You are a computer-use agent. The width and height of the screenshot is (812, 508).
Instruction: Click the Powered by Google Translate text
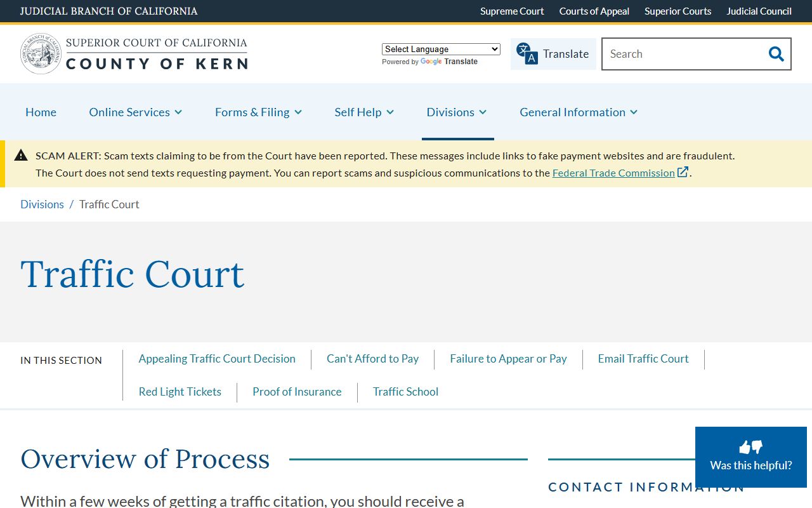click(x=429, y=62)
